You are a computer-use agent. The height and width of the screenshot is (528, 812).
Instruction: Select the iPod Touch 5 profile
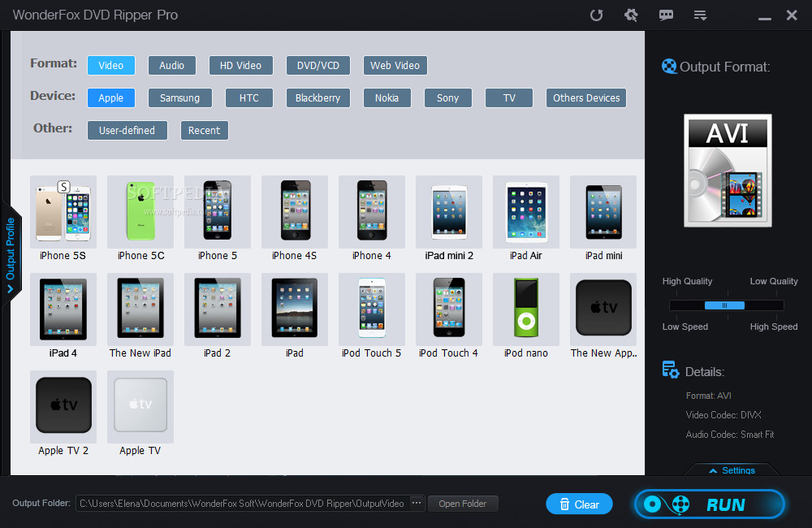click(x=372, y=309)
